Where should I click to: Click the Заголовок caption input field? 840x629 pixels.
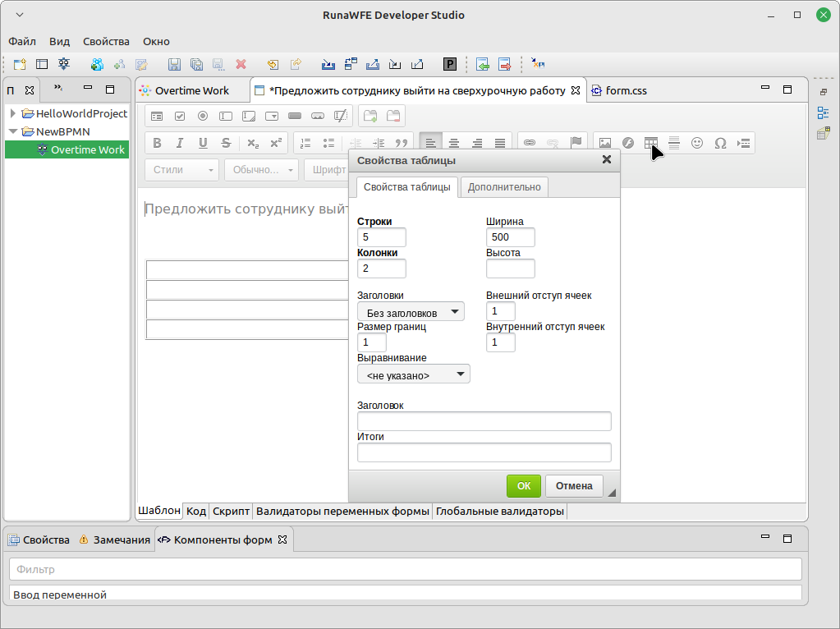coord(484,421)
